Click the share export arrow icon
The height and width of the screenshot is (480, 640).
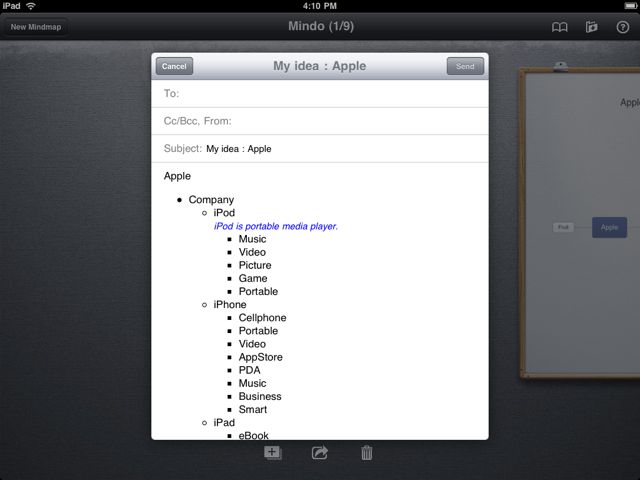320,453
